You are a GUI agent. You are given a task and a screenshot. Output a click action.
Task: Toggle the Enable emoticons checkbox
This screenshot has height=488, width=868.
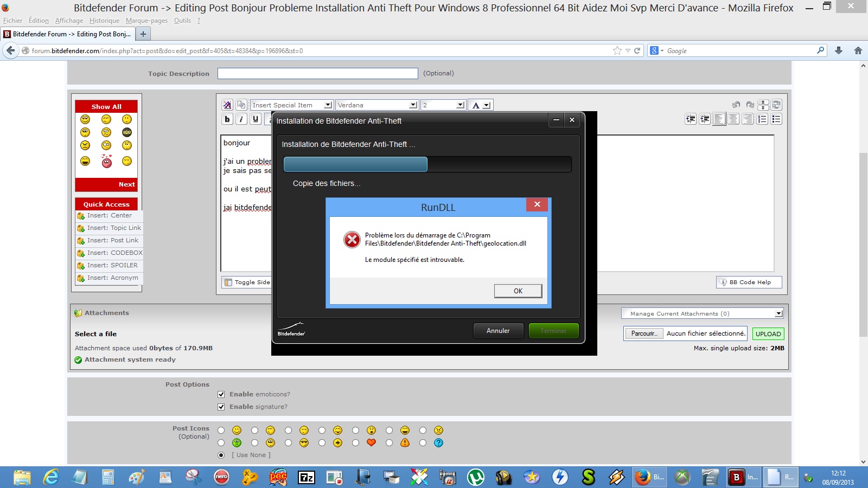221,394
